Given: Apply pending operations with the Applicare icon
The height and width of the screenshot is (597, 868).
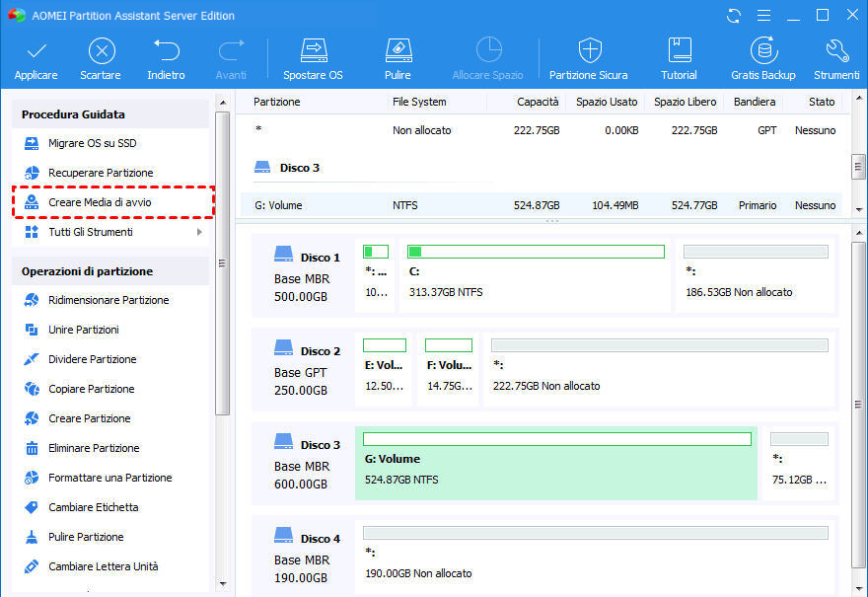Looking at the screenshot, I should 36,57.
